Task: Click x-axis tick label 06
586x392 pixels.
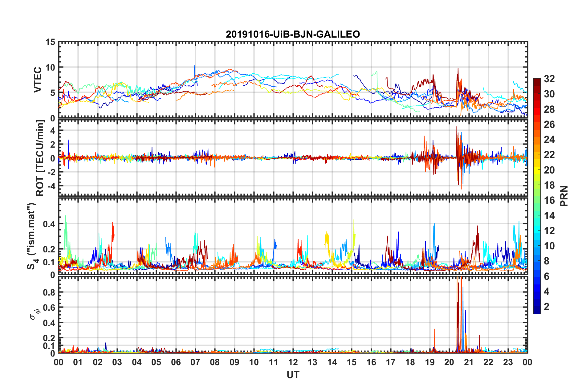Action: [x=176, y=362]
